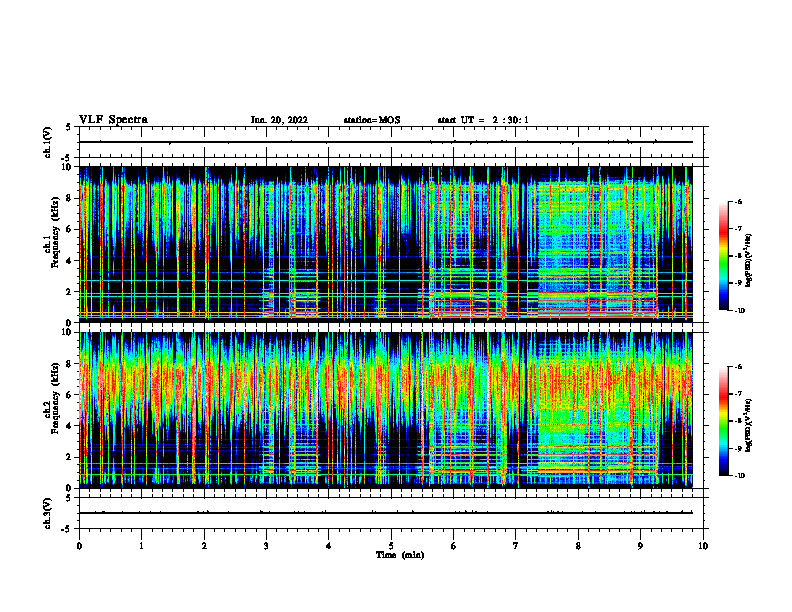Click time axis tick label "3"

[266, 546]
